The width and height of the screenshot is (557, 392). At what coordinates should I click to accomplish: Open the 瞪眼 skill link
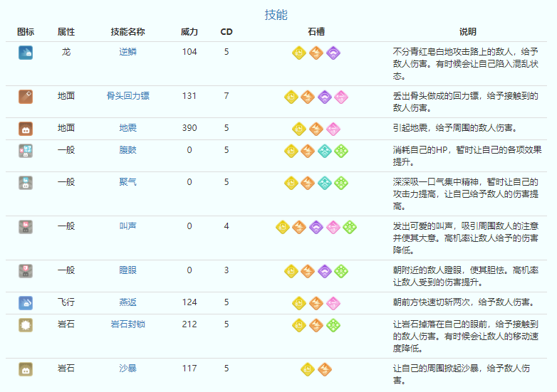pyautogui.click(x=128, y=270)
